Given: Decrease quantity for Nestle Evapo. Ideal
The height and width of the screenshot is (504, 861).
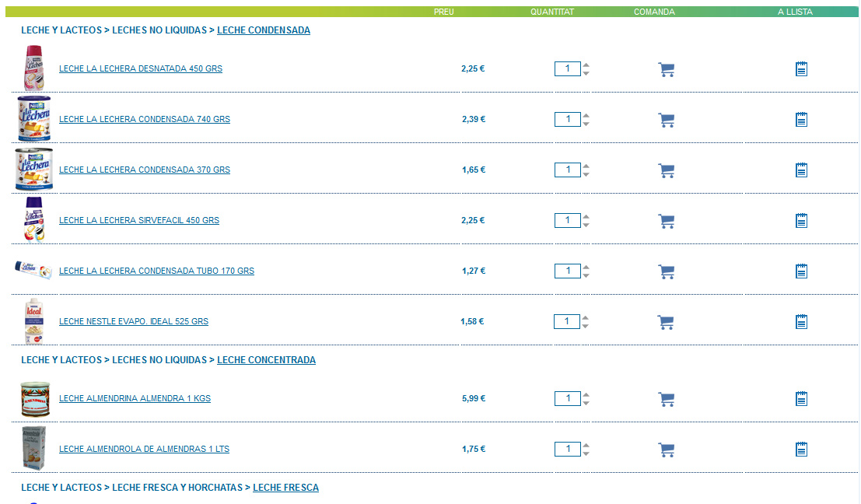Looking at the screenshot, I should pyautogui.click(x=586, y=326).
